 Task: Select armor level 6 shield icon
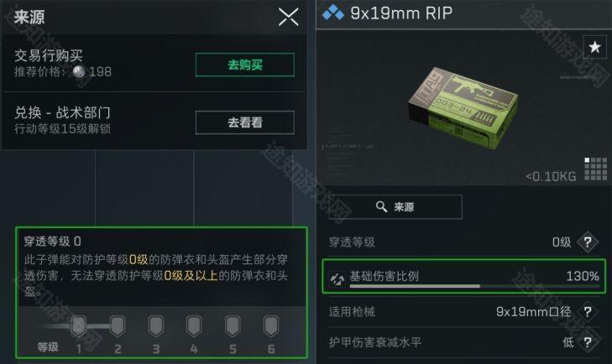(x=271, y=326)
